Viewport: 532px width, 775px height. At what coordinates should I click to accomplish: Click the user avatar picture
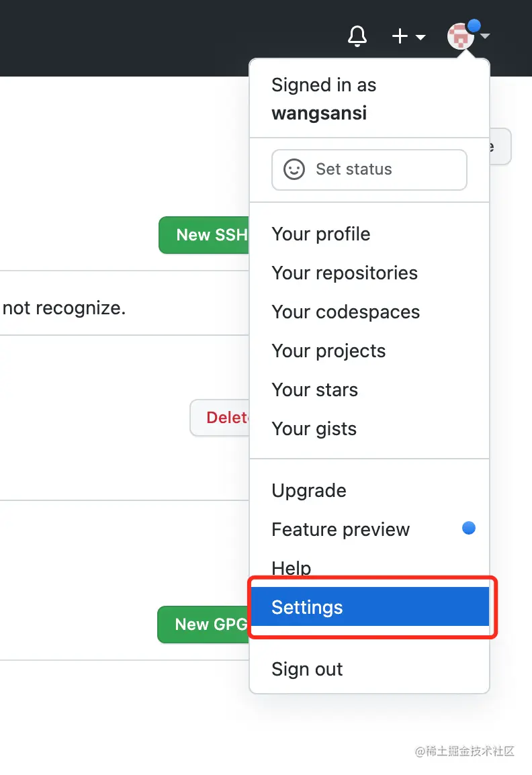[x=461, y=36]
